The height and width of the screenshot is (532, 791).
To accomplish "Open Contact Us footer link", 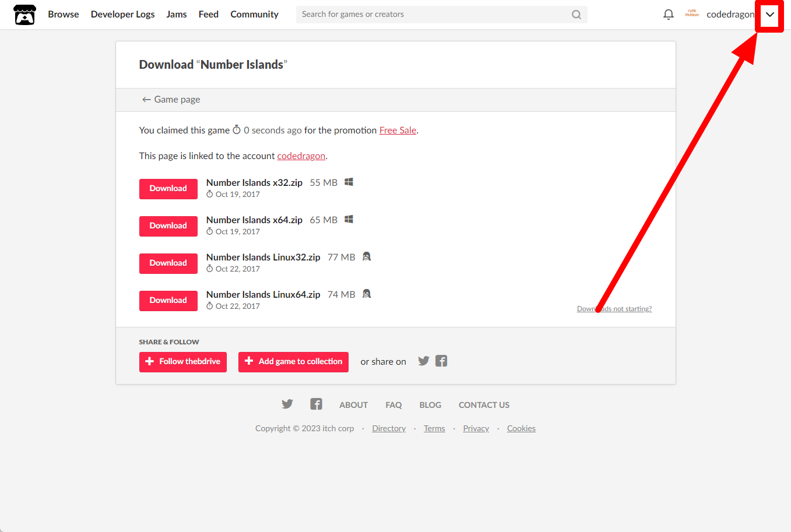I will pos(484,405).
